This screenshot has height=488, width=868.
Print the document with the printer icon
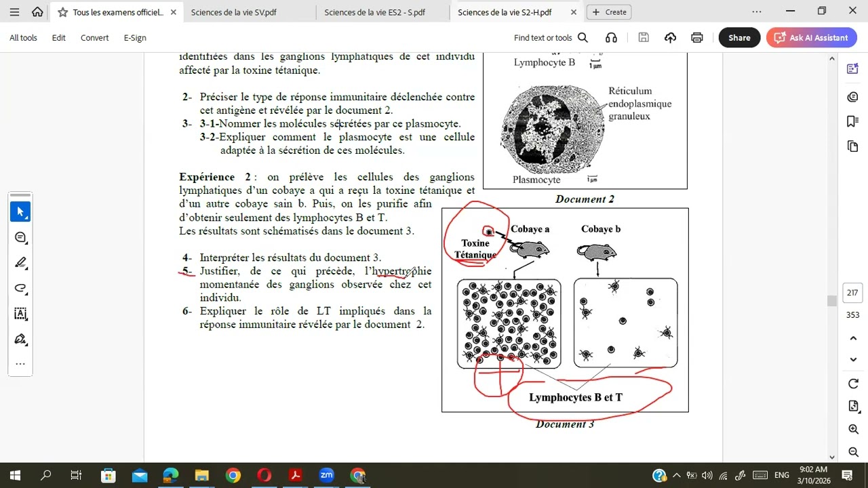[x=696, y=38]
